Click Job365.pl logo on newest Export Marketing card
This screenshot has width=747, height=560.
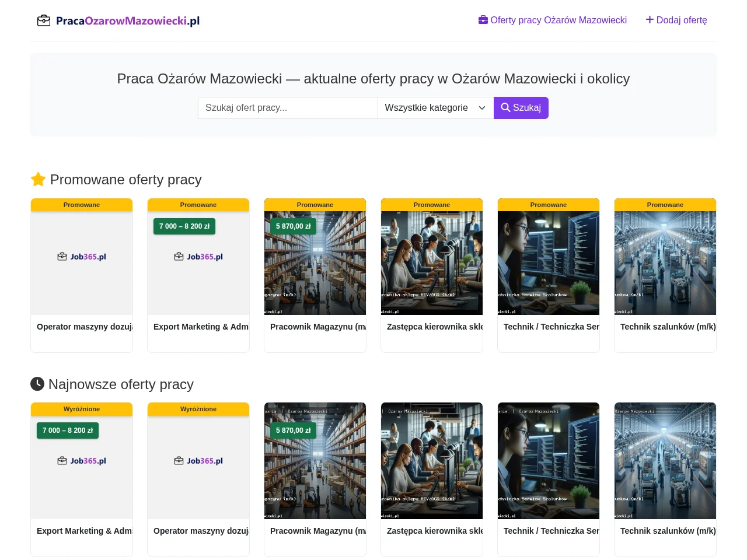[82, 461]
